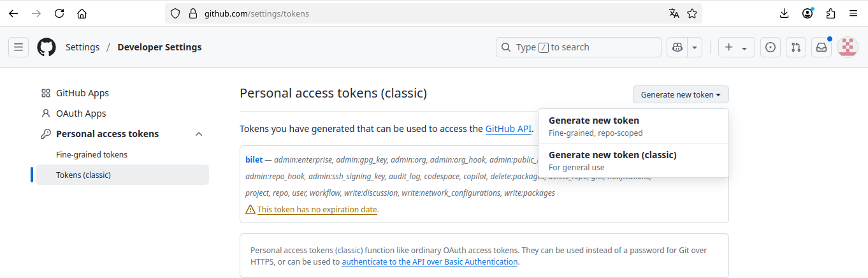Open the issues icon in header
The width and height of the screenshot is (868, 278).
(770, 47)
